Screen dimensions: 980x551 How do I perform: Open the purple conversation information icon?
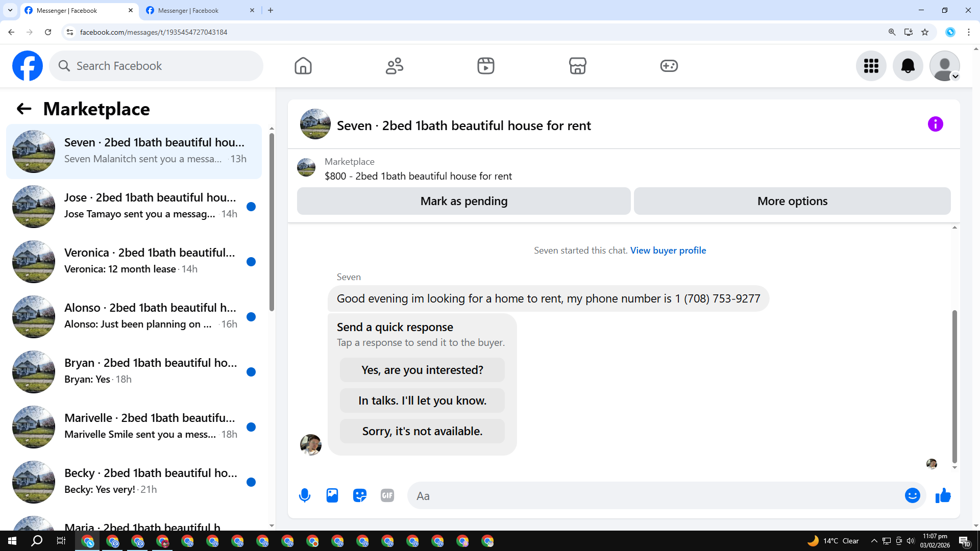pyautogui.click(x=935, y=124)
